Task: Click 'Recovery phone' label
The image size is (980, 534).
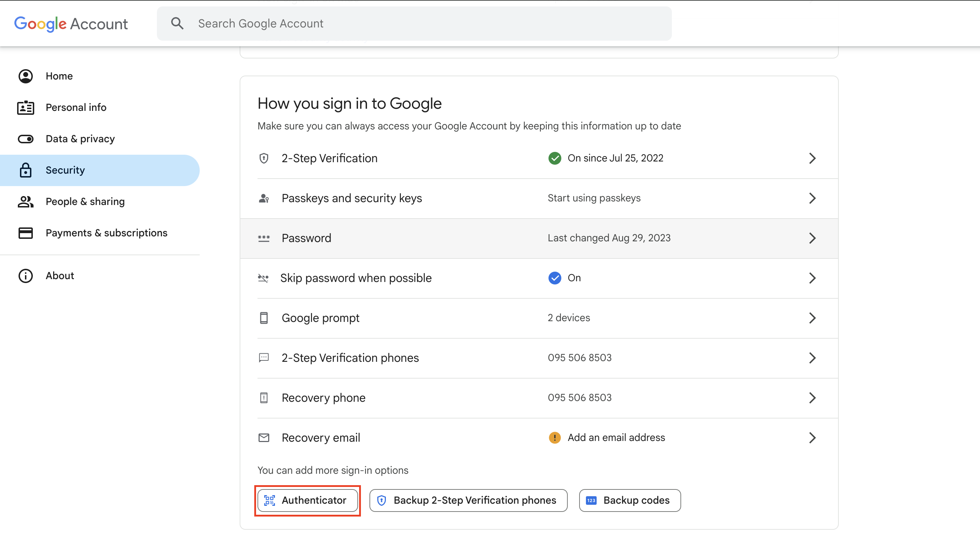Action: point(323,398)
